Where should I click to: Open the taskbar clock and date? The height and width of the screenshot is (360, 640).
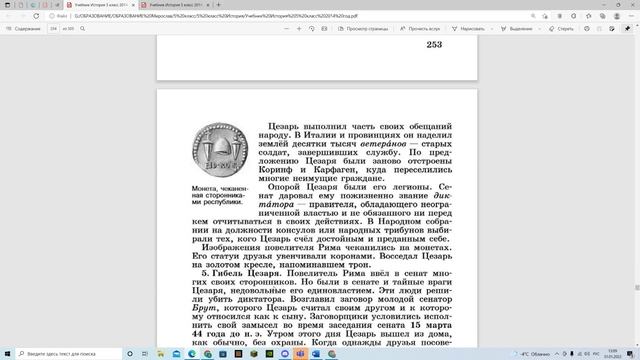pos(613,353)
